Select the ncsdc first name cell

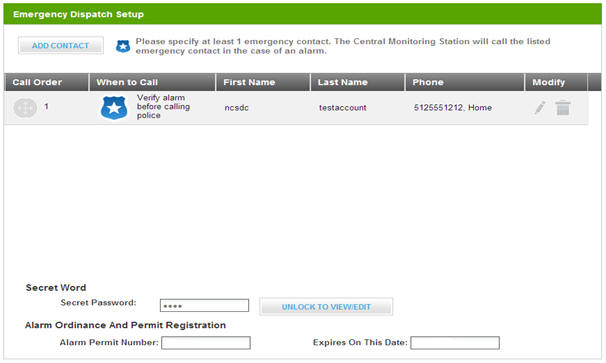[237, 107]
